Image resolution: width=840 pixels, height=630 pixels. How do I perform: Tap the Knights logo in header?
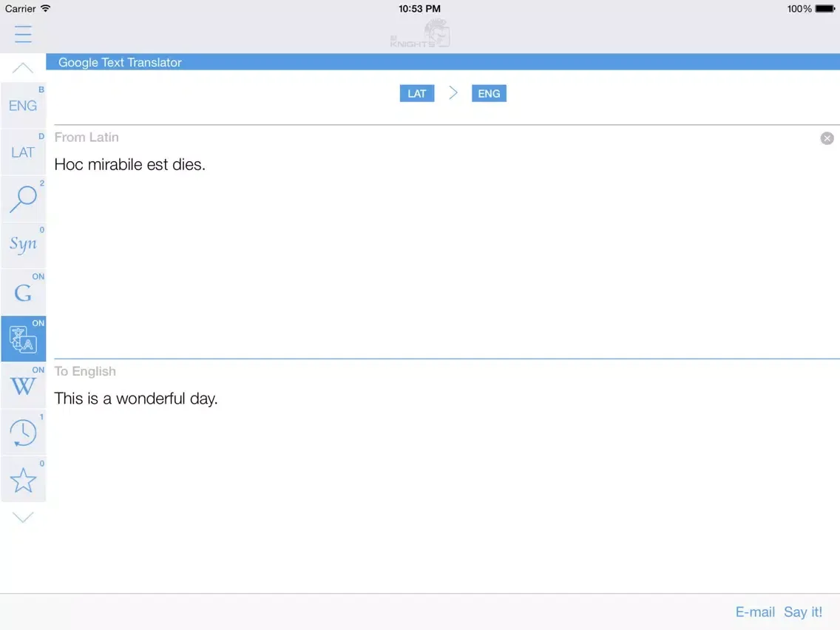click(x=421, y=35)
